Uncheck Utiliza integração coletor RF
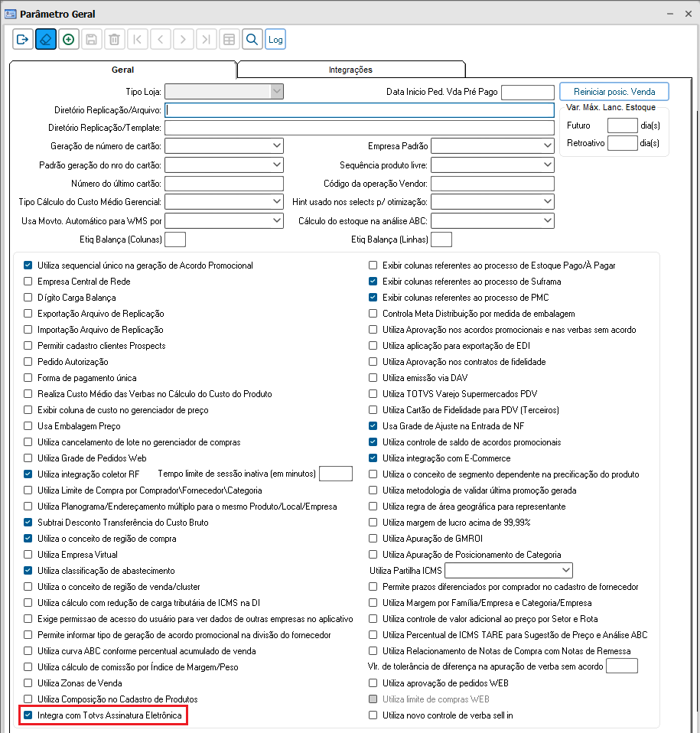The height and width of the screenshot is (733, 700). point(28,474)
